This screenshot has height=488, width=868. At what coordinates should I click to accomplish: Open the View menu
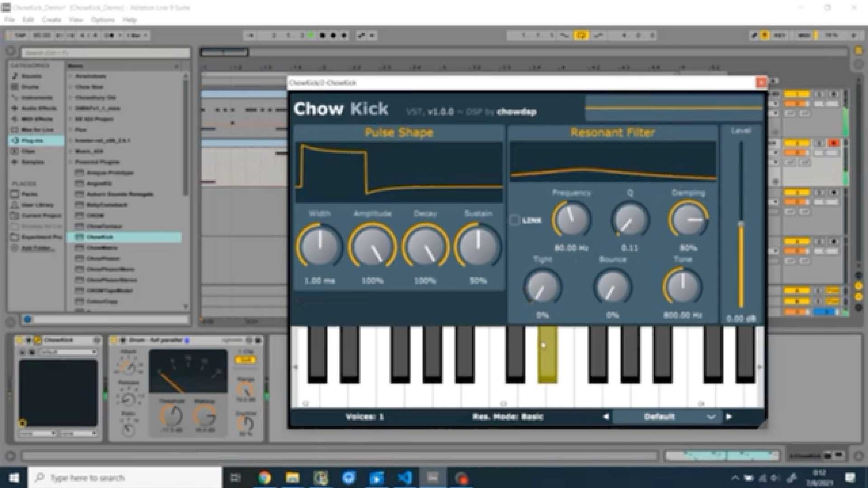coord(76,20)
